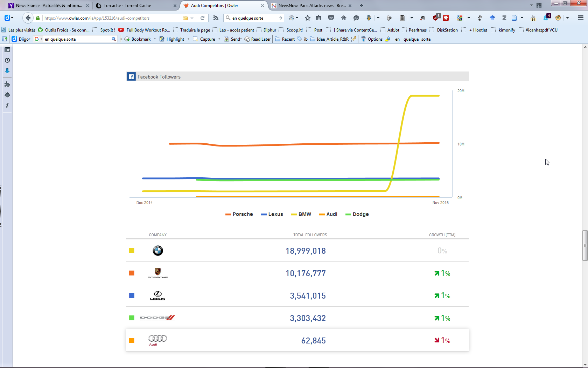The height and width of the screenshot is (368, 588).
Task: Open sidebar bookmarks star panel
Action: 7,50
